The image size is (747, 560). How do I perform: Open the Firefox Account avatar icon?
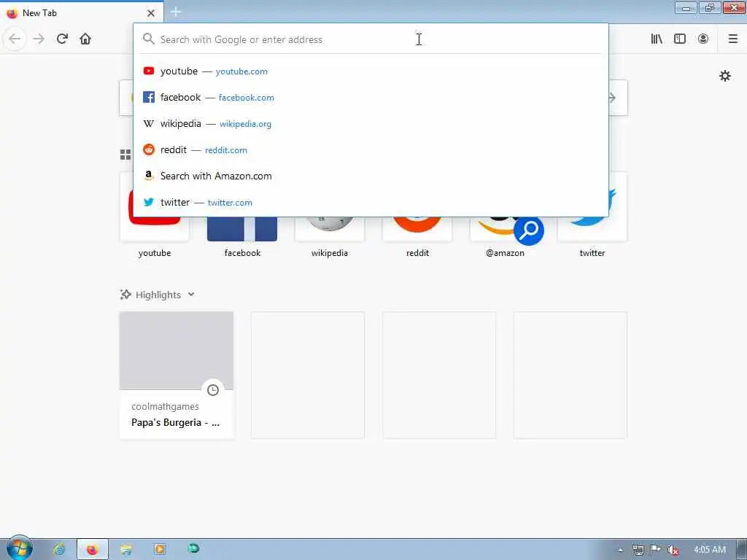[703, 39]
